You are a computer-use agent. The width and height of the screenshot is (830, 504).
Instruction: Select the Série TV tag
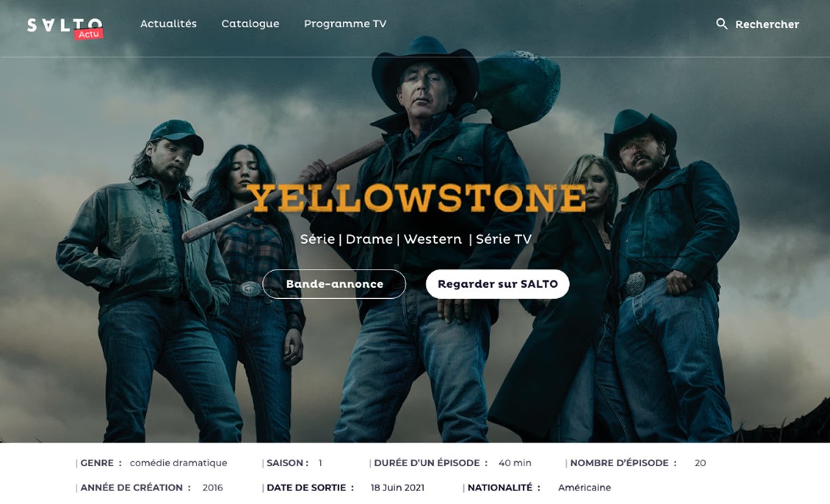click(x=503, y=239)
